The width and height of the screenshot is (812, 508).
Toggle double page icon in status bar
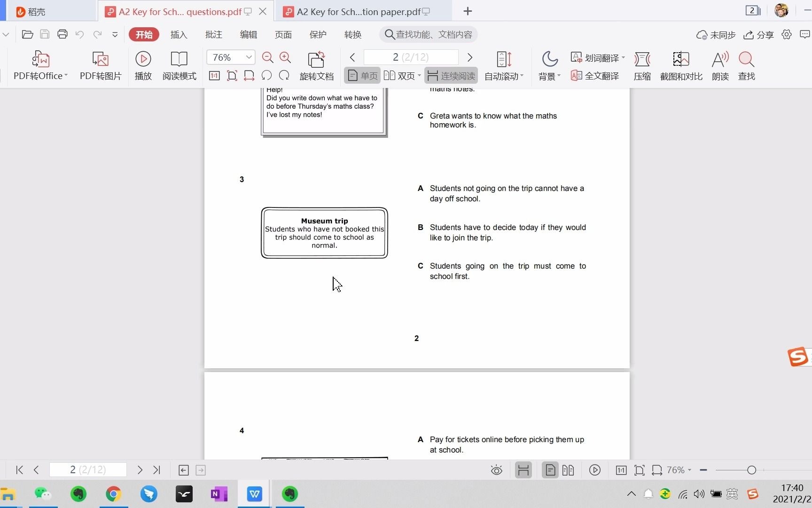pos(568,470)
